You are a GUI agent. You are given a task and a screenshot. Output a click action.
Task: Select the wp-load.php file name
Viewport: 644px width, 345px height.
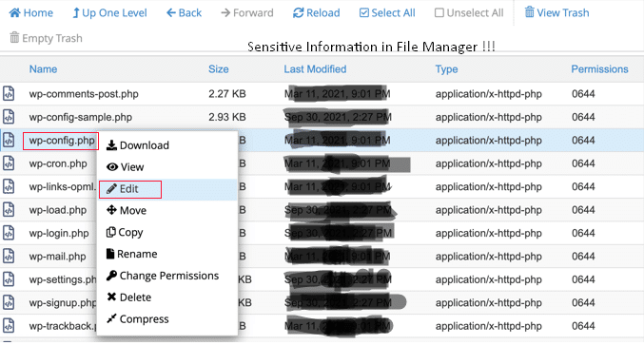(57, 210)
